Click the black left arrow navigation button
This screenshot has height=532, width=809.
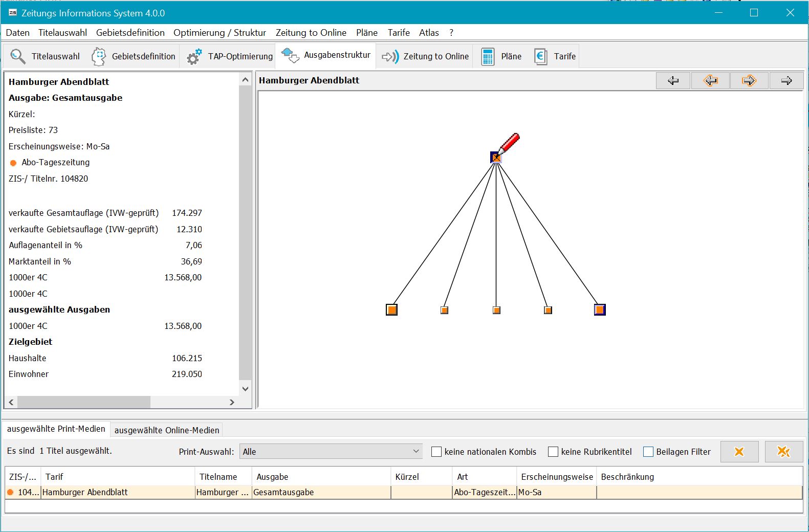[673, 80]
